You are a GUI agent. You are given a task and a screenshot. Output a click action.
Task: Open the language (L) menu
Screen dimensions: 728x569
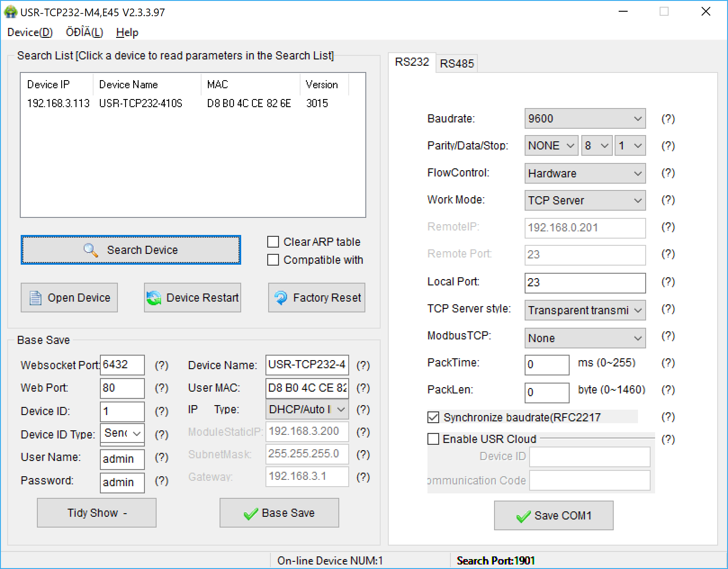85,32
